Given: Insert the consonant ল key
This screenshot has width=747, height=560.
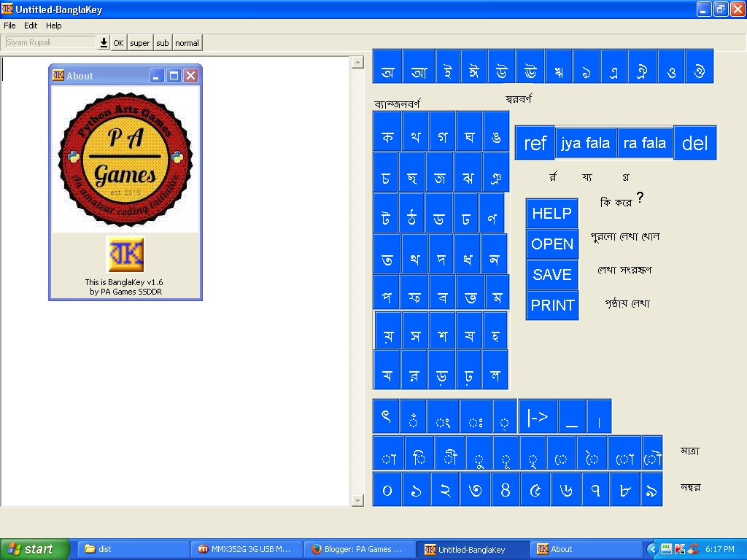Looking at the screenshot, I should 495,370.
